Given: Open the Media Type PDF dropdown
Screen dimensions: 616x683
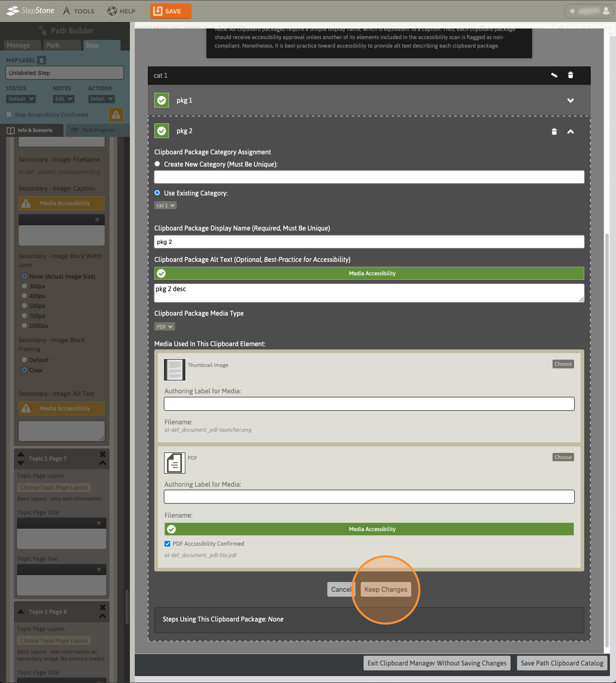Looking at the screenshot, I should 164,327.
